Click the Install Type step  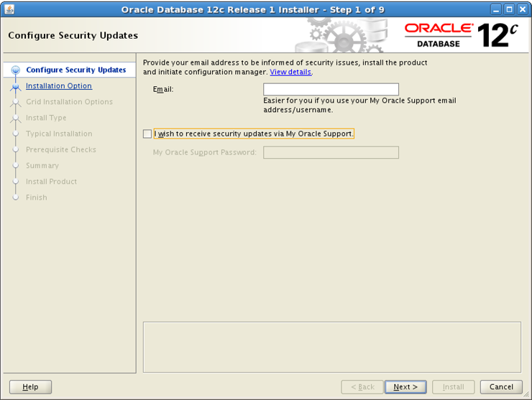pos(46,118)
